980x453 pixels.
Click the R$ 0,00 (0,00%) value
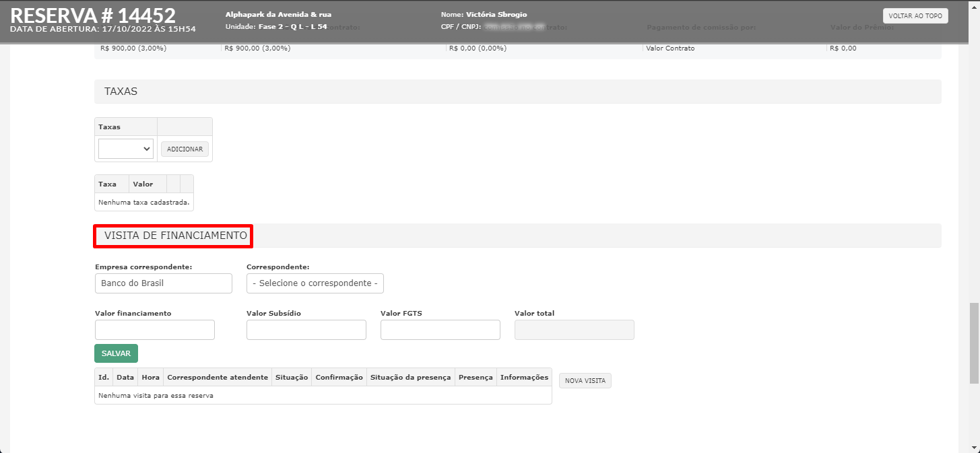478,48
